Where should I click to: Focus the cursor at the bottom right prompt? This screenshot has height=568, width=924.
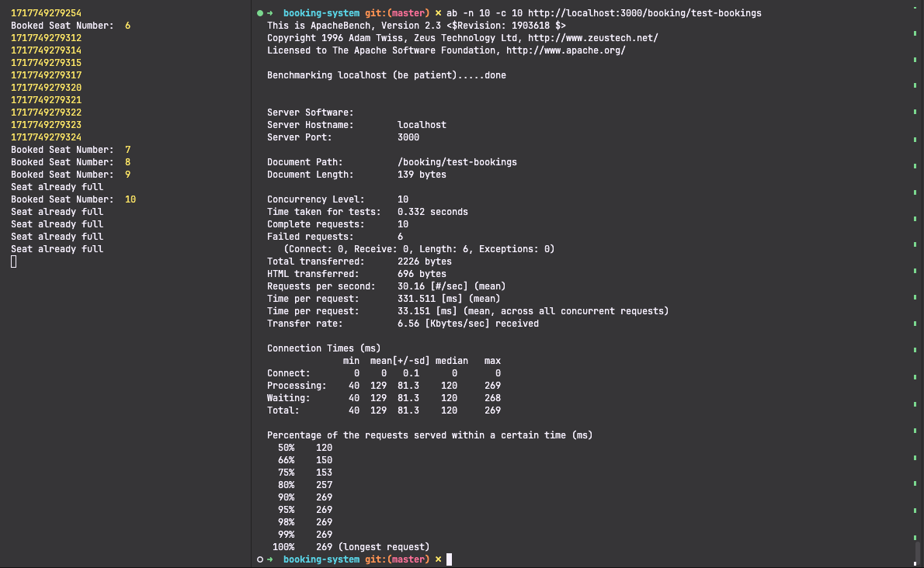[x=449, y=559]
